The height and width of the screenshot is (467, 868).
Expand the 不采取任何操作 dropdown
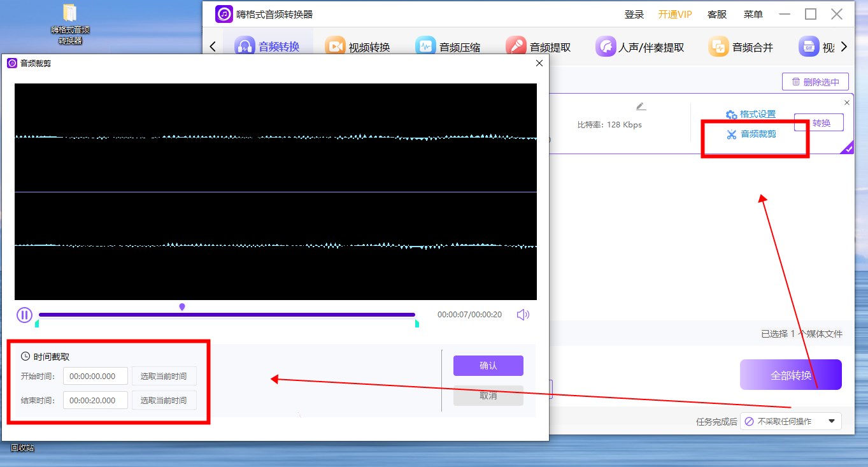pos(791,421)
